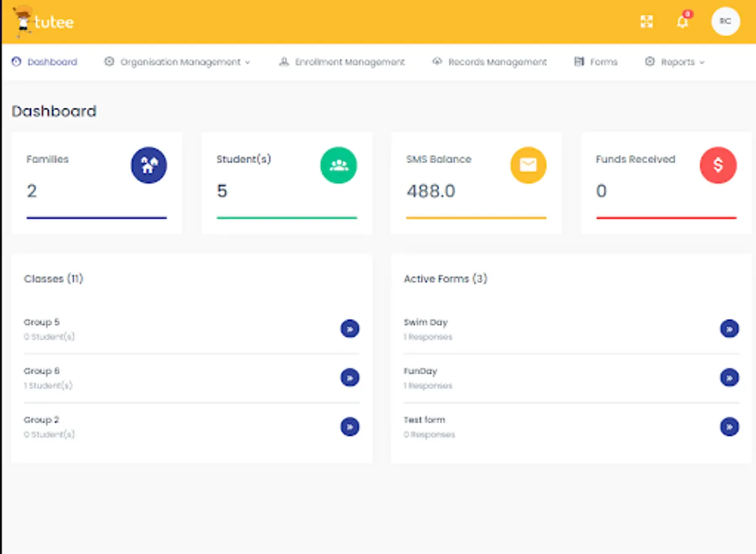
Task: Open the notifications bell
Action: point(683,22)
